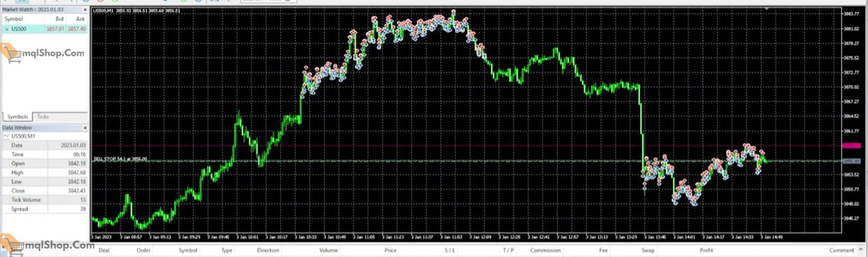The image size is (868, 257).
Task: Sort history by T / P column
Action: point(508,250)
